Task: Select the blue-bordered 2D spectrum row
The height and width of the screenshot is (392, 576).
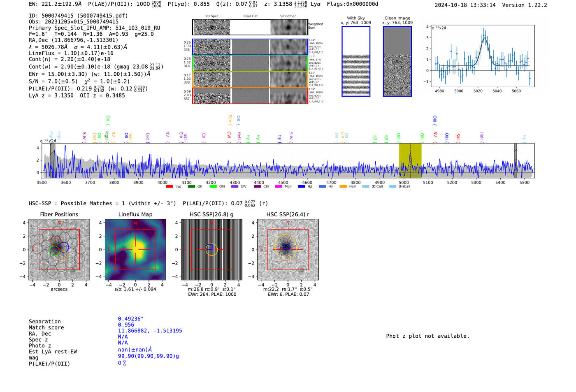Action: 250,47
